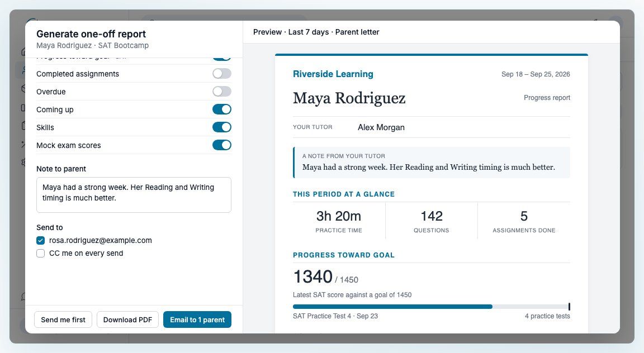Click the A NOTE FROM YOUR TUTOR caption
Viewport: 644px width, 353px height.
pos(344,156)
